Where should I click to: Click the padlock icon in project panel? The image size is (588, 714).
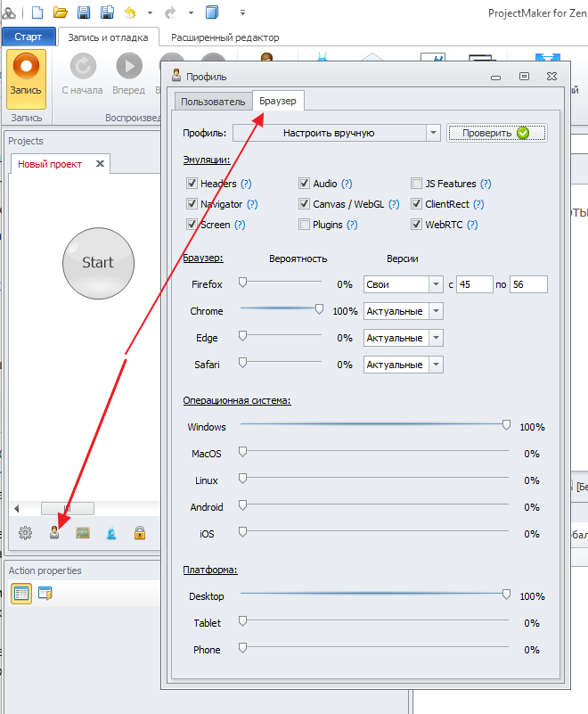(140, 533)
